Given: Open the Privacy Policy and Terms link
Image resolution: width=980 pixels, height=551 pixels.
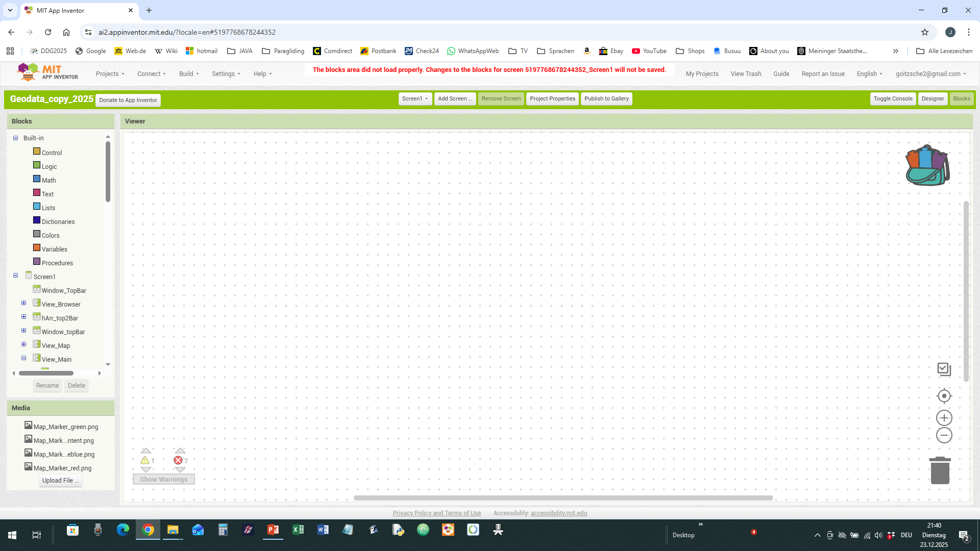Looking at the screenshot, I should (436, 513).
